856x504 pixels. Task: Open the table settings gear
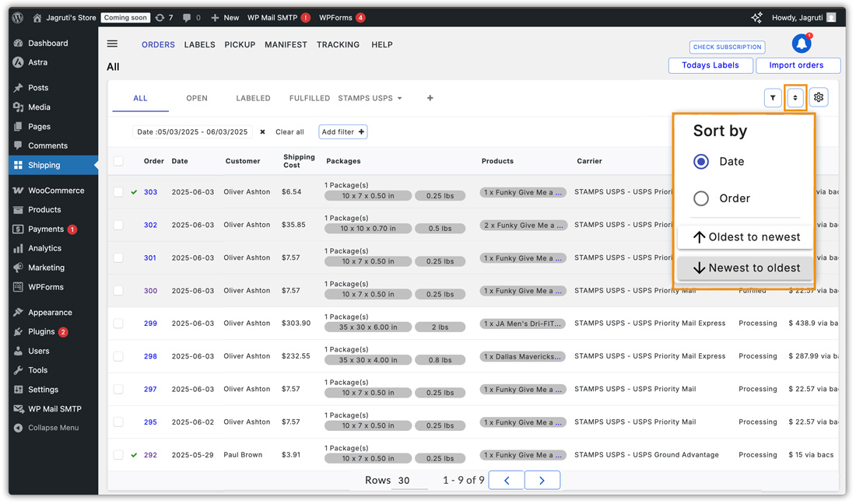coord(819,98)
